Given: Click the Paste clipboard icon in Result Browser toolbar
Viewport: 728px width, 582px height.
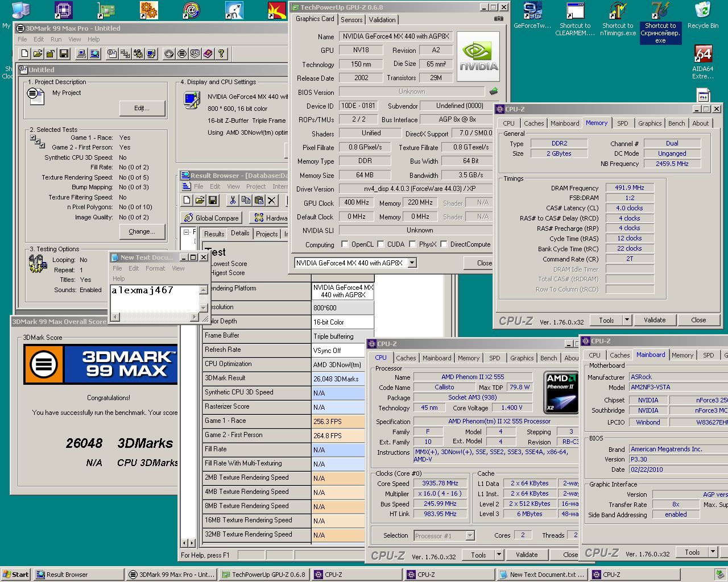Looking at the screenshot, I should (x=259, y=200).
